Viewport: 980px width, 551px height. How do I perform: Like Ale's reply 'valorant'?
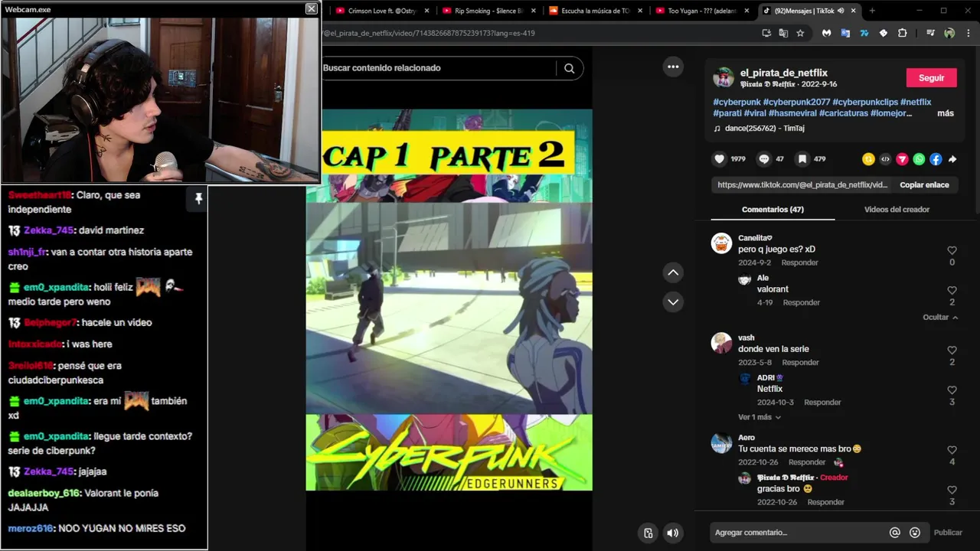pos(952,290)
